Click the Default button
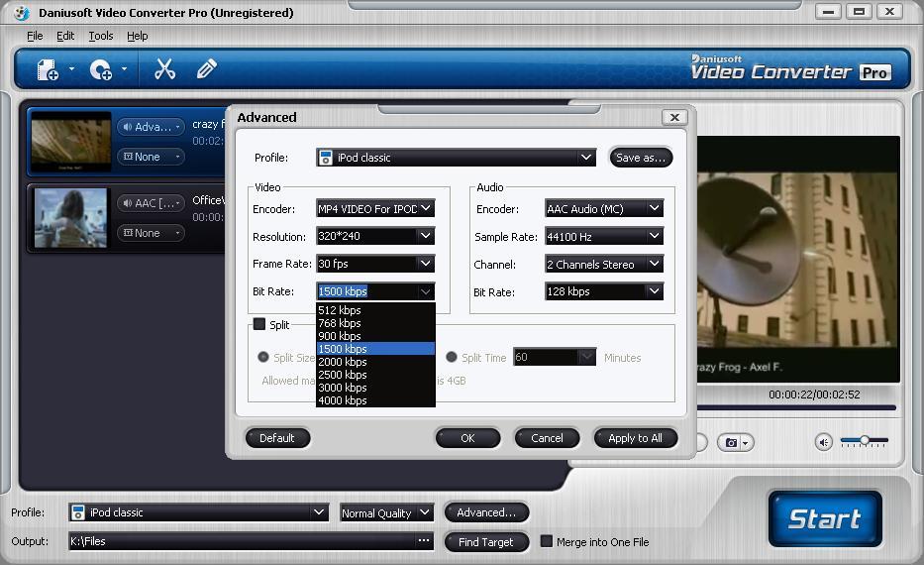 pyautogui.click(x=277, y=438)
